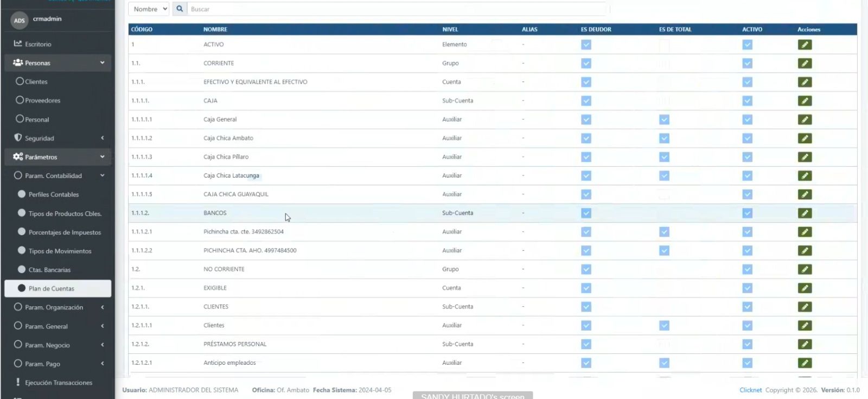Screen dimensions: 868x399
Task: Collapse Param. Contabilidad submenu chevron
Action: coord(102,175)
